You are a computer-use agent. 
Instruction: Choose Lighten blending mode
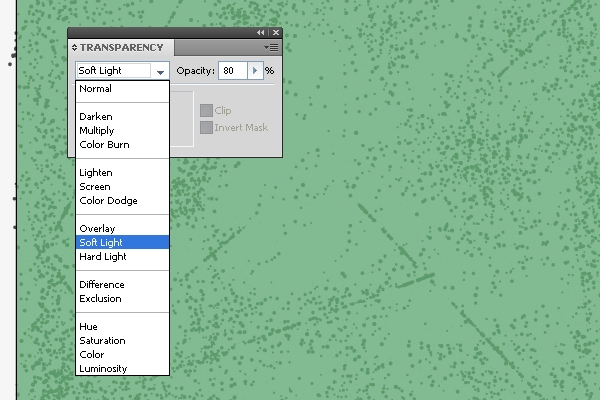tap(122, 173)
